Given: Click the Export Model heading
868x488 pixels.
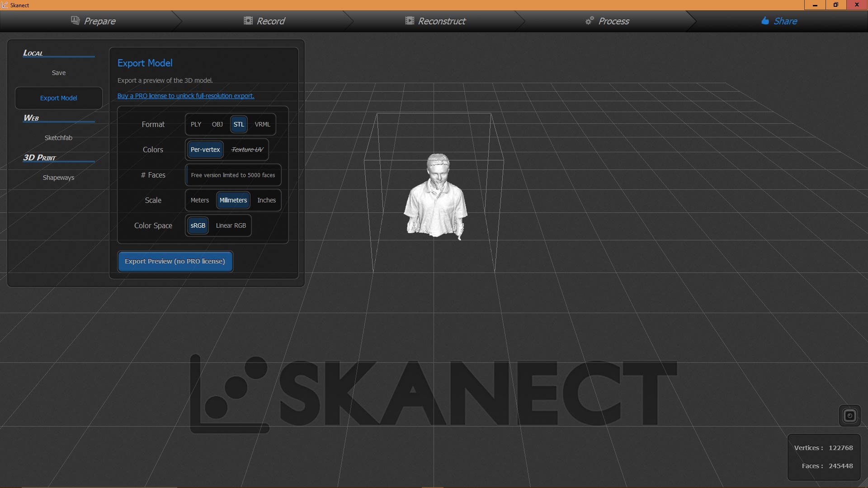Looking at the screenshot, I should coord(145,63).
